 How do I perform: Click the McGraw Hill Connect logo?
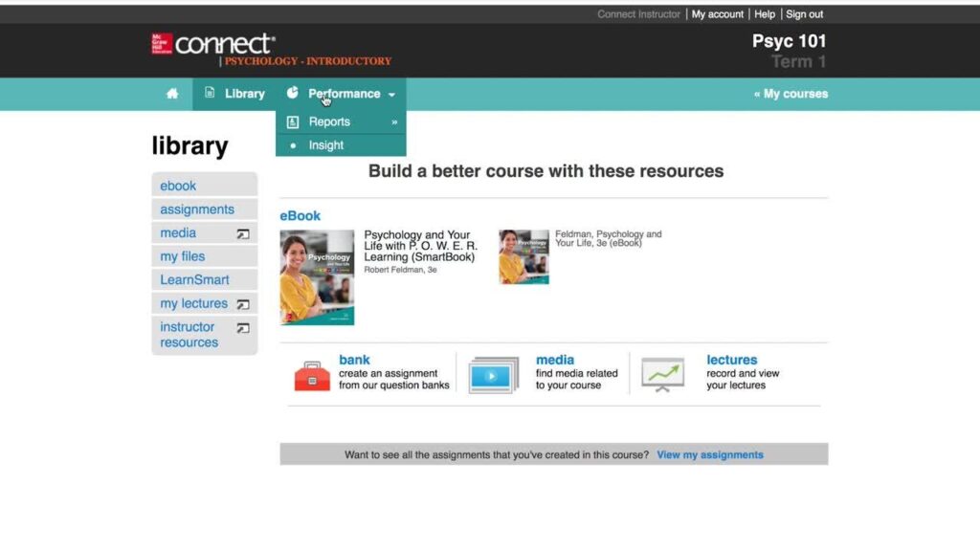coord(213,45)
